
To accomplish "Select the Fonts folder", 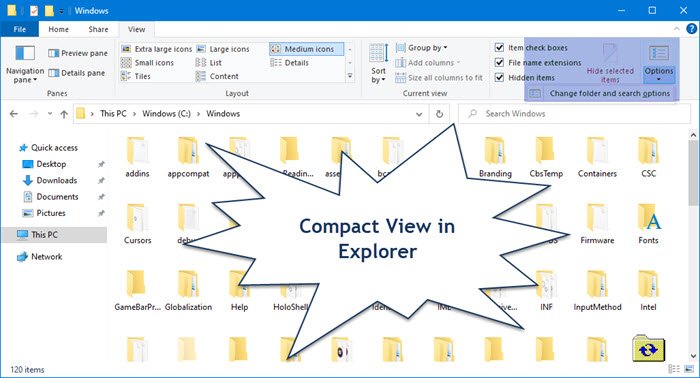I will coord(648,224).
